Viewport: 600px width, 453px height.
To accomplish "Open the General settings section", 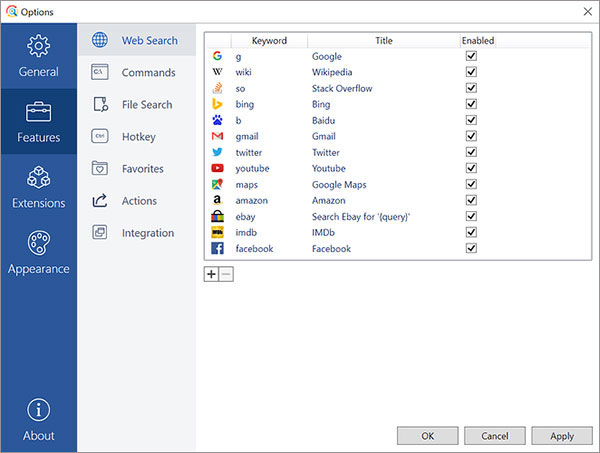I will pyautogui.click(x=39, y=57).
